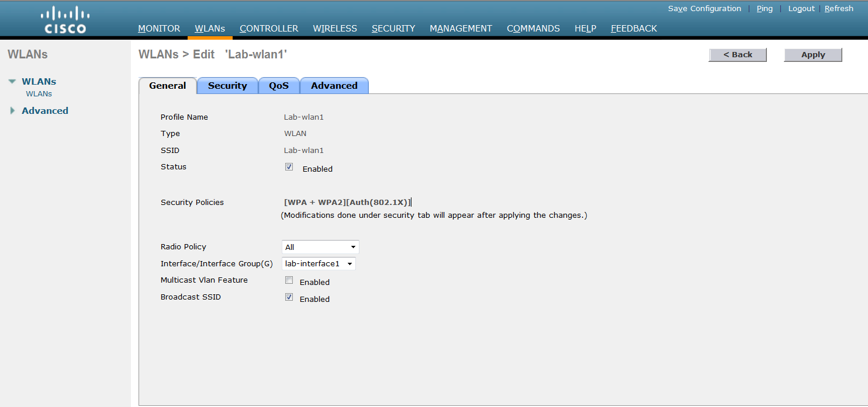This screenshot has height=407, width=868.
Task: Disable the WLAN Status checkbox
Action: [x=289, y=166]
